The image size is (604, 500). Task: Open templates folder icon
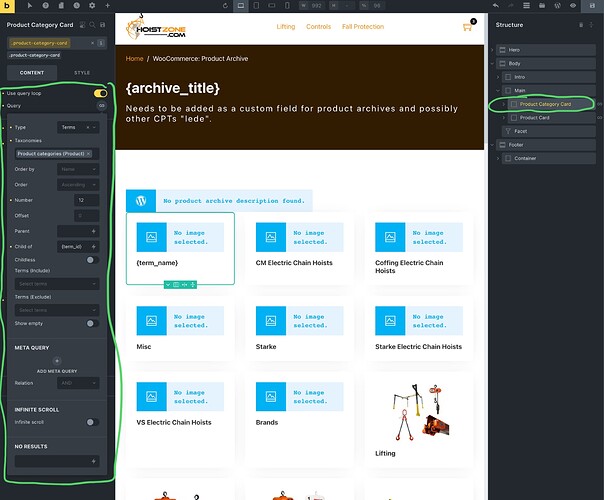coord(542,5)
